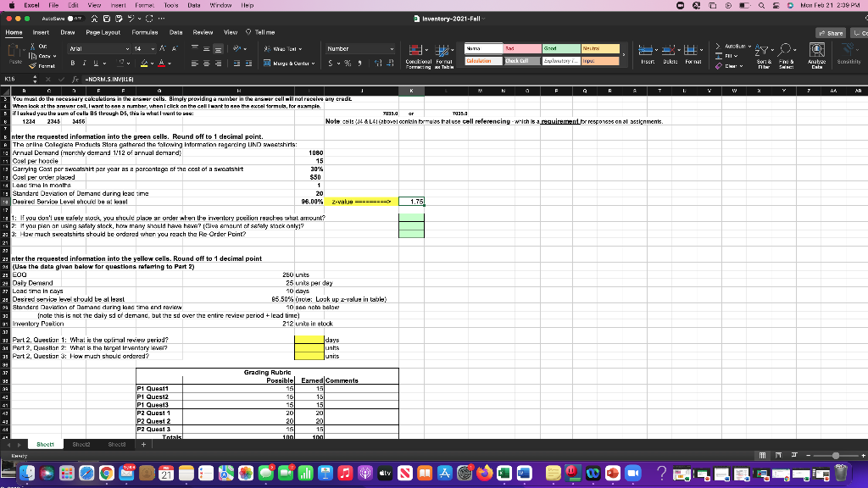
Task: Open font color dropdown arrow
Action: click(170, 64)
